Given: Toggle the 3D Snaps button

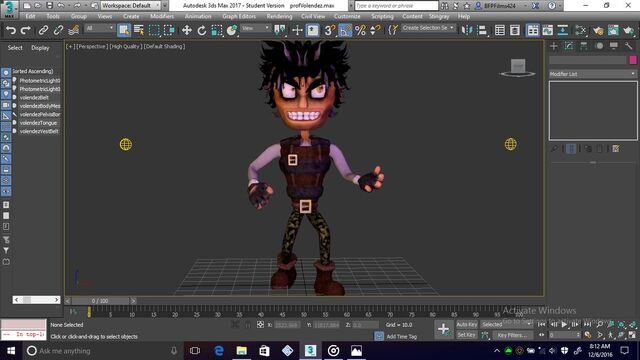Looking at the screenshot, I should pyautogui.click(x=330, y=30).
